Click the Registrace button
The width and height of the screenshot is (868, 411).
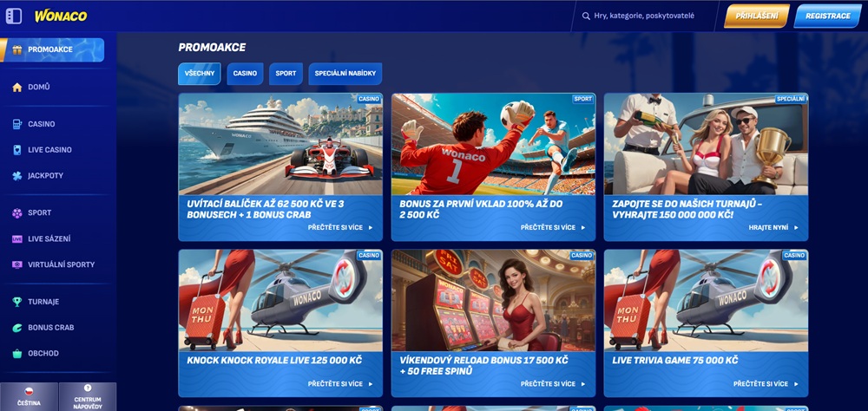point(827,16)
